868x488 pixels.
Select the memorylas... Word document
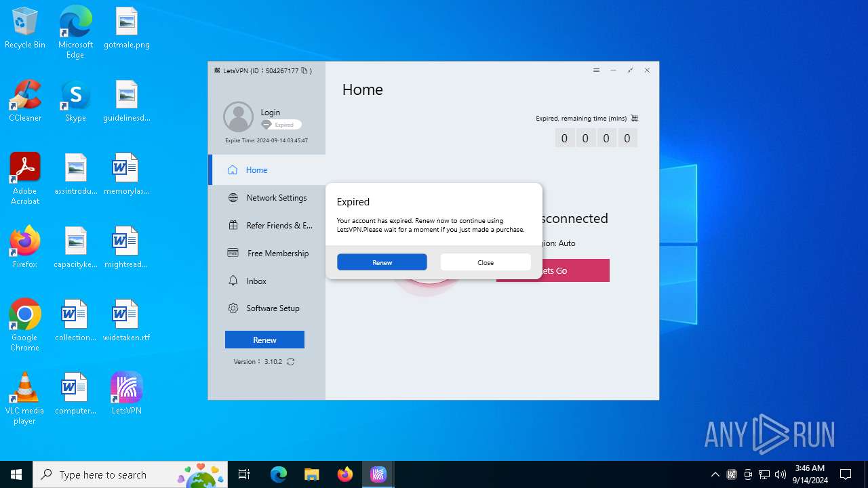click(x=126, y=174)
